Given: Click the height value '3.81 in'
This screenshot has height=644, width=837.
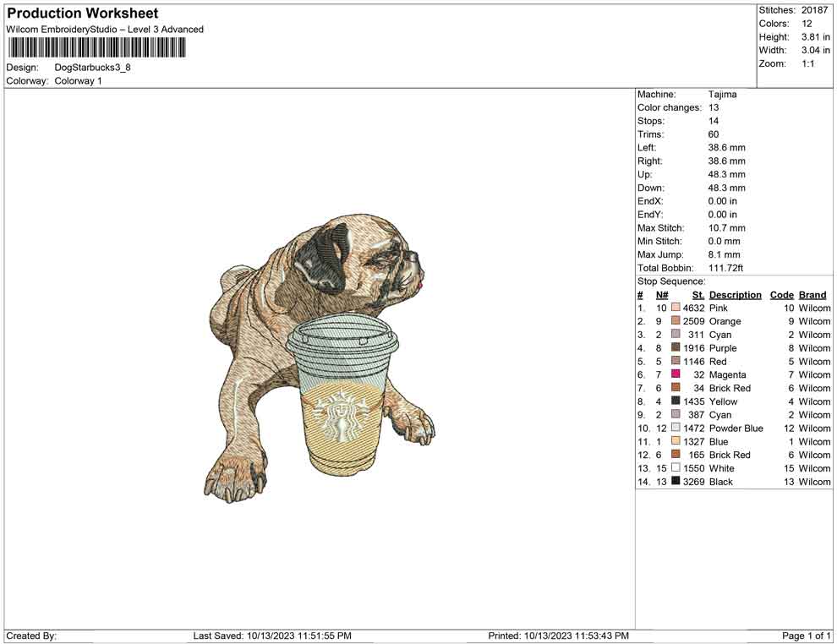Looking at the screenshot, I should [816, 37].
